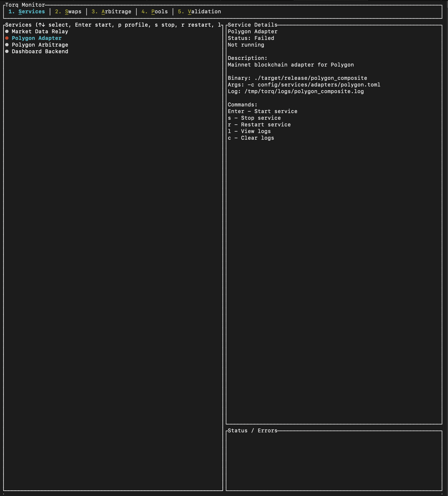This screenshot has width=448, height=496.
Task: Select the Dashboard Backend service row
Action: pyautogui.click(x=113, y=51)
